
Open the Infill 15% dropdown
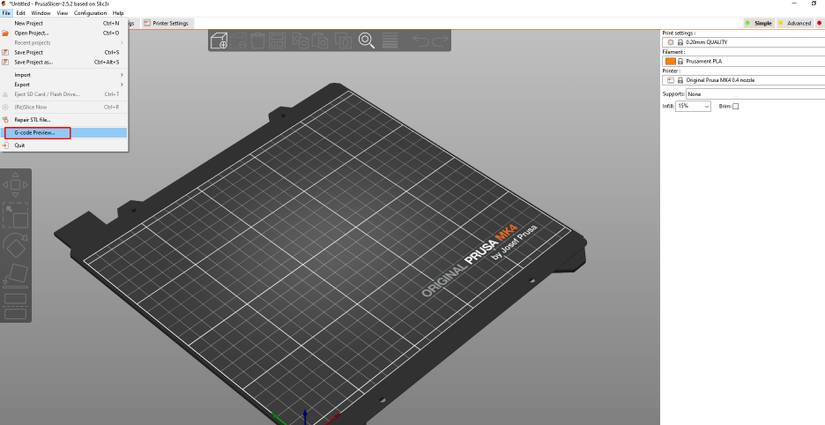(x=693, y=106)
